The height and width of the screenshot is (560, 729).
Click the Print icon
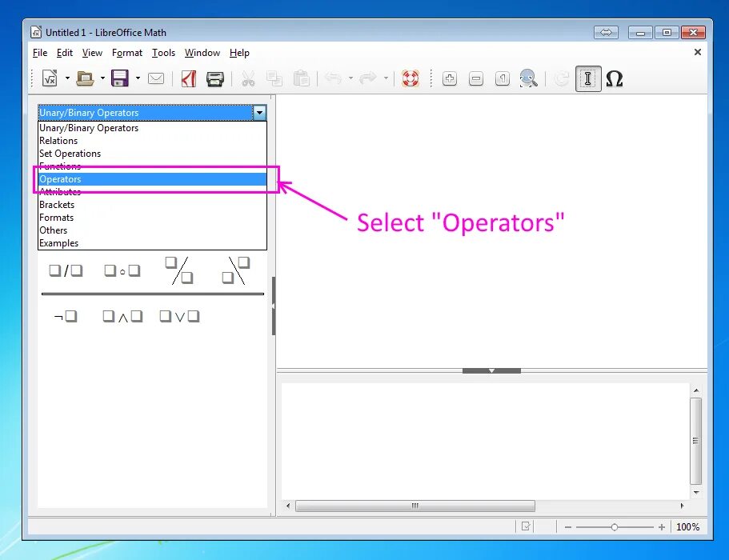[x=214, y=78]
